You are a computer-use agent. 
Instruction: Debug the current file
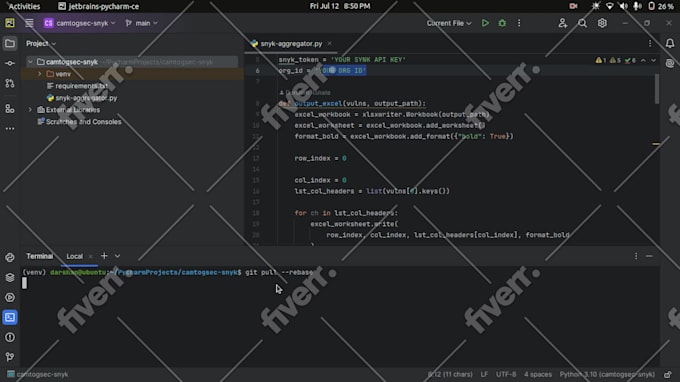coord(502,23)
